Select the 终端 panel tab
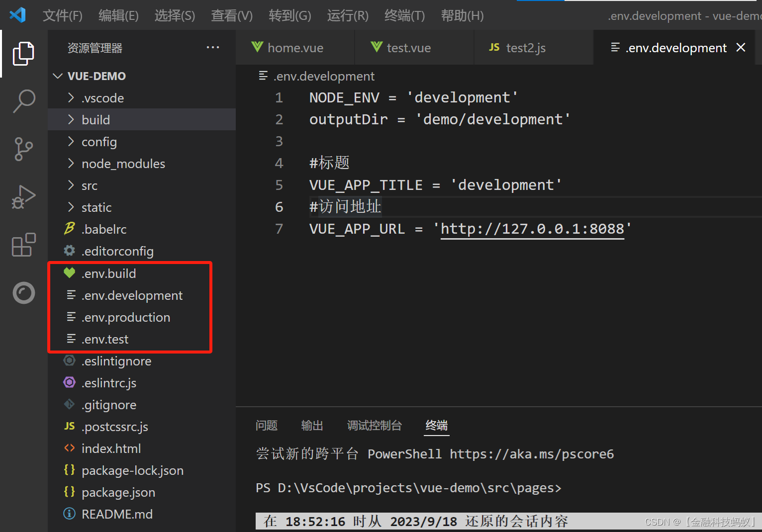Screen dimensions: 762x532 click(437, 426)
